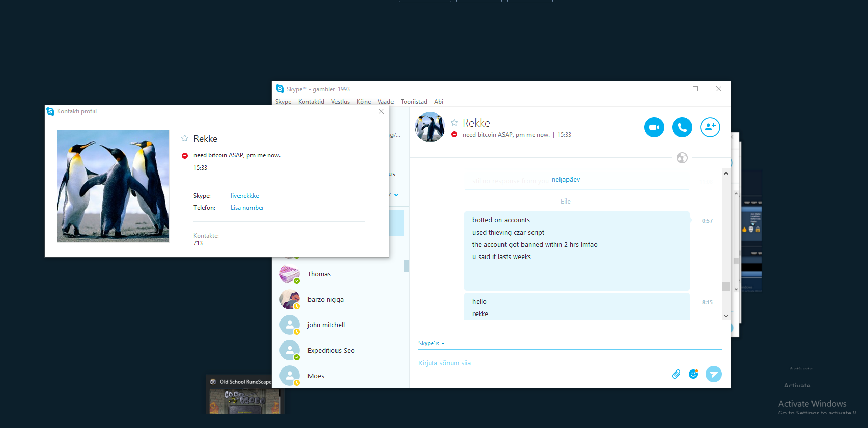Click the live:rekkke Skype name link

[x=244, y=196]
